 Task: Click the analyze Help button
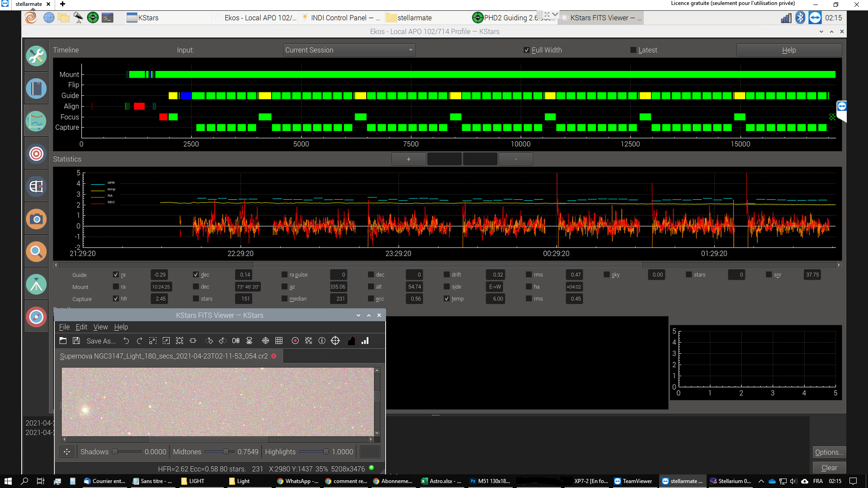click(x=788, y=50)
